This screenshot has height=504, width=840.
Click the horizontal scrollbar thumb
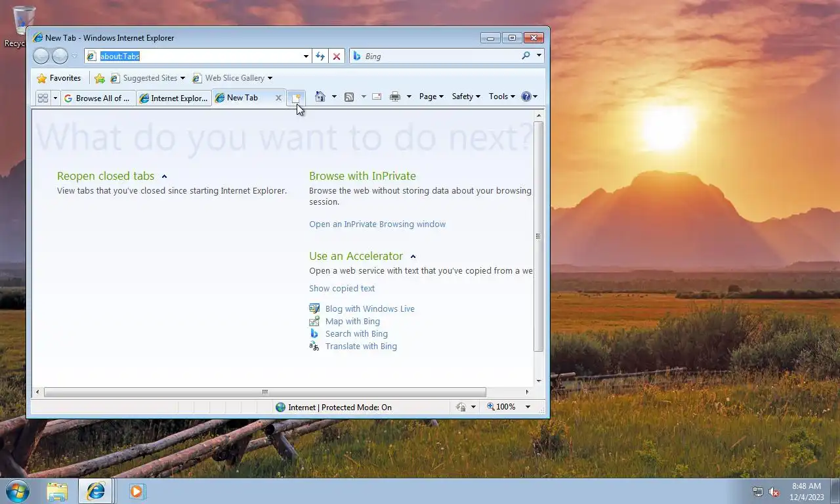click(x=264, y=392)
